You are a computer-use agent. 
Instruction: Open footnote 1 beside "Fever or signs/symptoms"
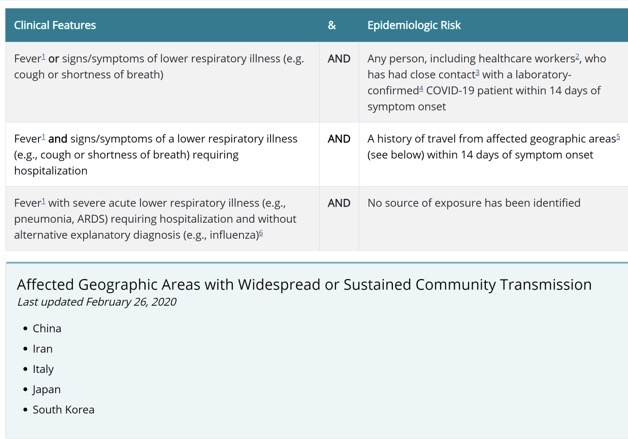point(43,56)
